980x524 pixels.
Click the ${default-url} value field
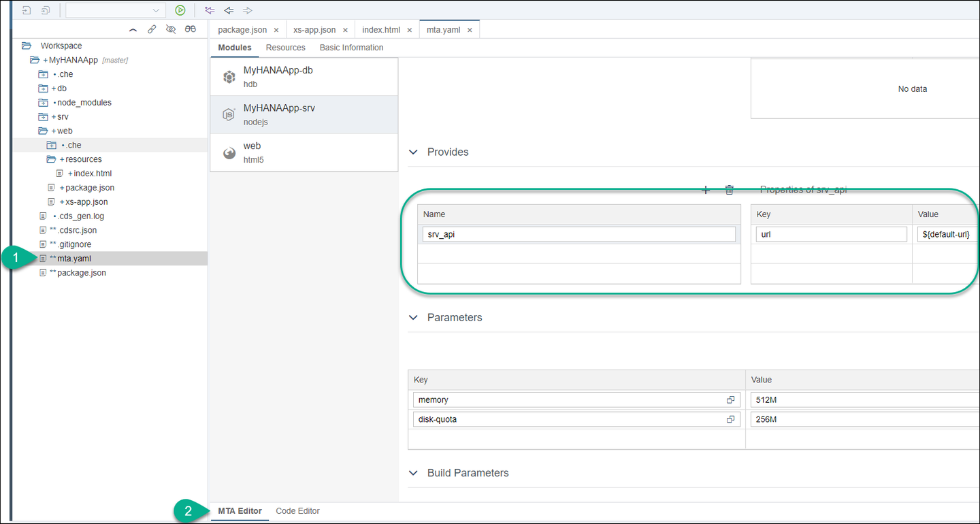coord(949,234)
